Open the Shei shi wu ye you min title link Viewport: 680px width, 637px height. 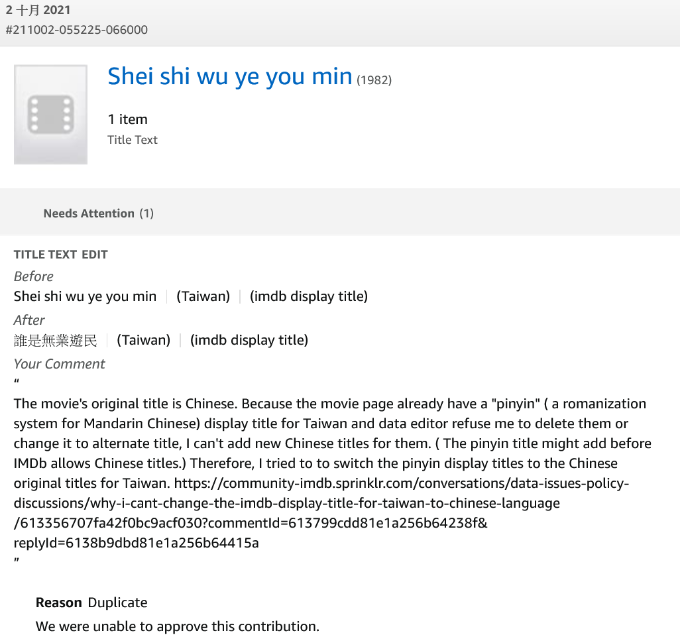pyautogui.click(x=229, y=76)
